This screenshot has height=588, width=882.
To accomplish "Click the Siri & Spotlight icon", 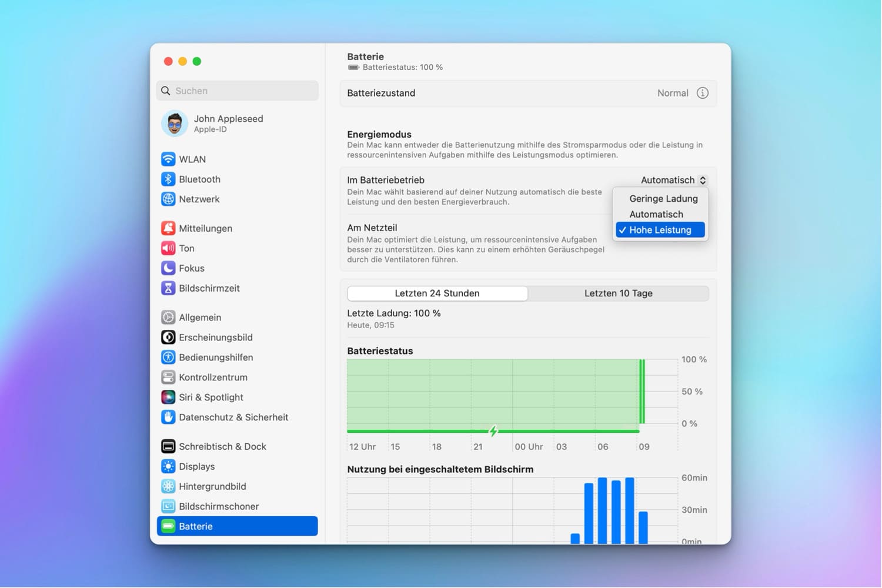I will tap(168, 397).
